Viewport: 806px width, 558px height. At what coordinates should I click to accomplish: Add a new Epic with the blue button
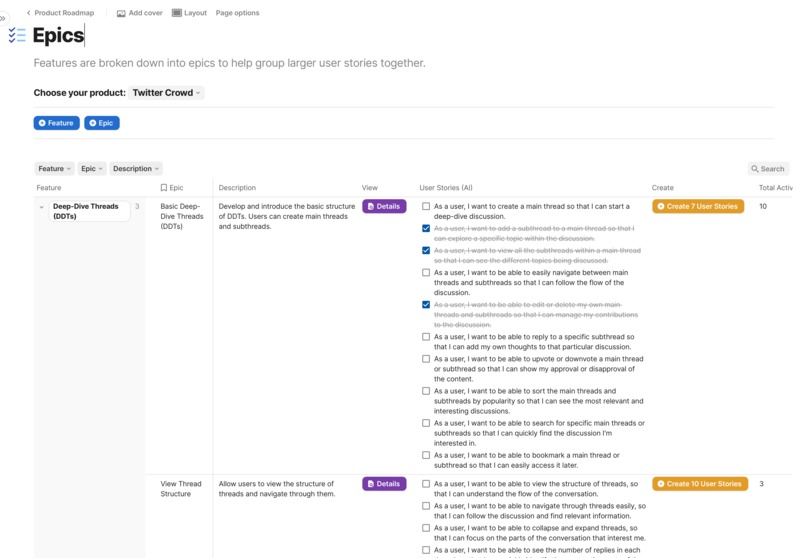pos(102,123)
